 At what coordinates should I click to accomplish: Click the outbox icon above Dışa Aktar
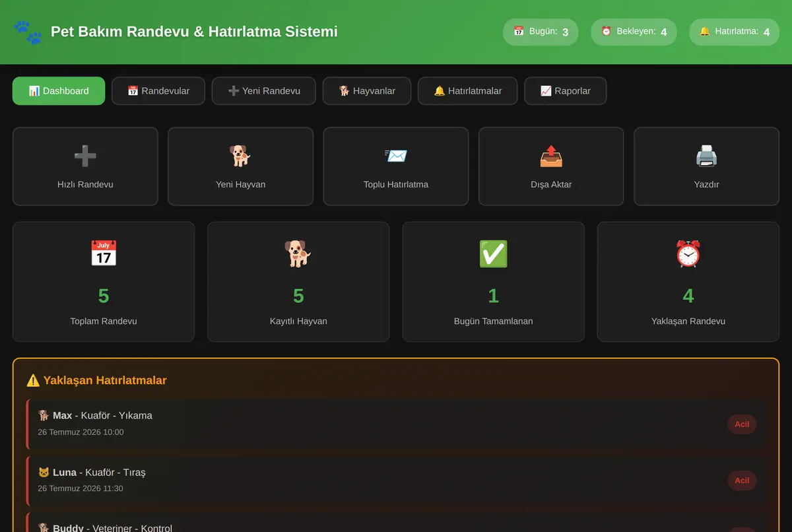(551, 156)
